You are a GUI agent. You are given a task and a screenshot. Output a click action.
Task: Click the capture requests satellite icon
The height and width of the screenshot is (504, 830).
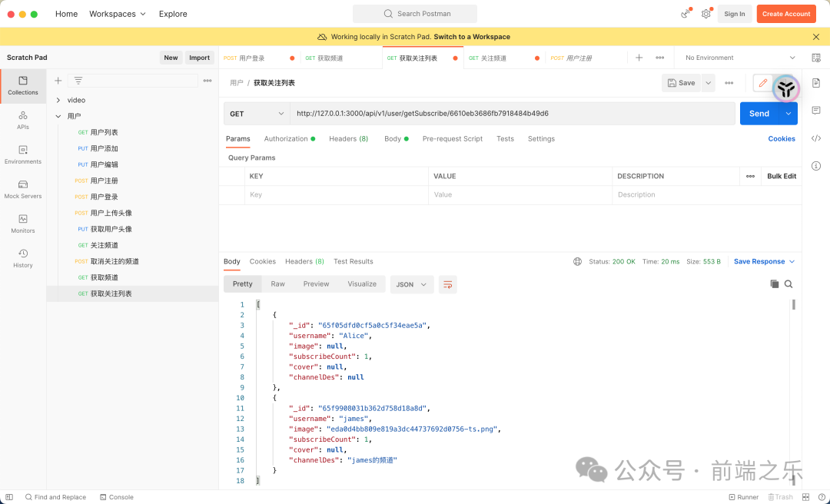click(686, 14)
